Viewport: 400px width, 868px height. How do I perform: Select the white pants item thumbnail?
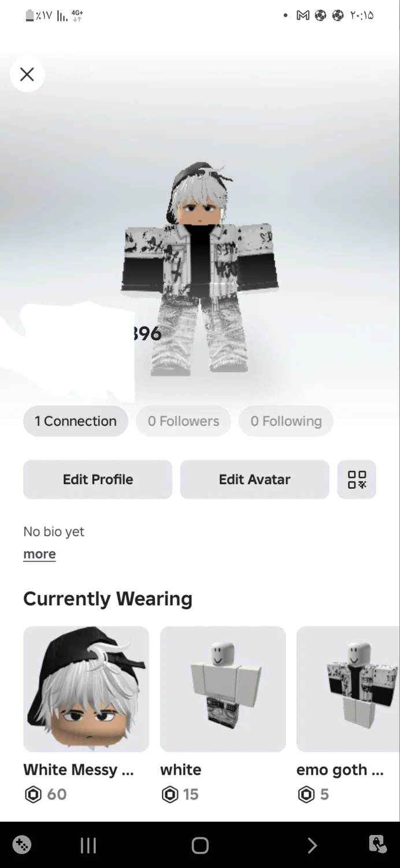(x=223, y=689)
